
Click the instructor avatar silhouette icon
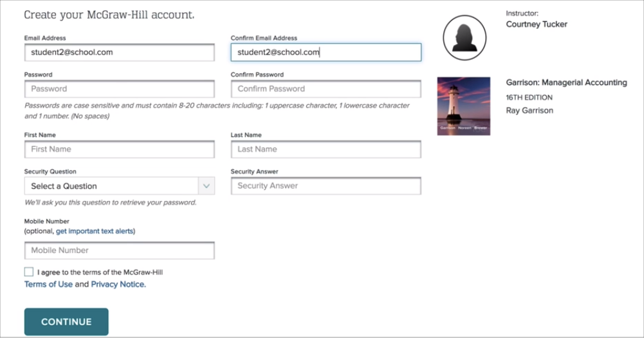(x=465, y=38)
